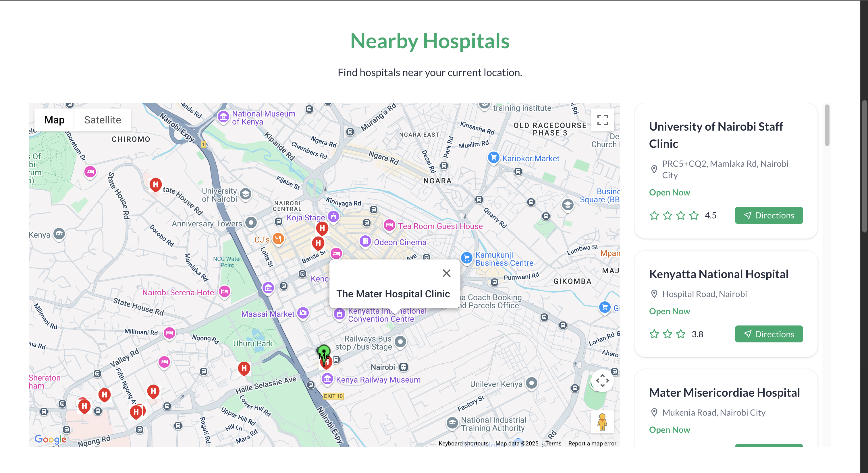This screenshot has width=868, height=473.
Task: Click hospital list scrollbar thumb
Action: point(827,125)
